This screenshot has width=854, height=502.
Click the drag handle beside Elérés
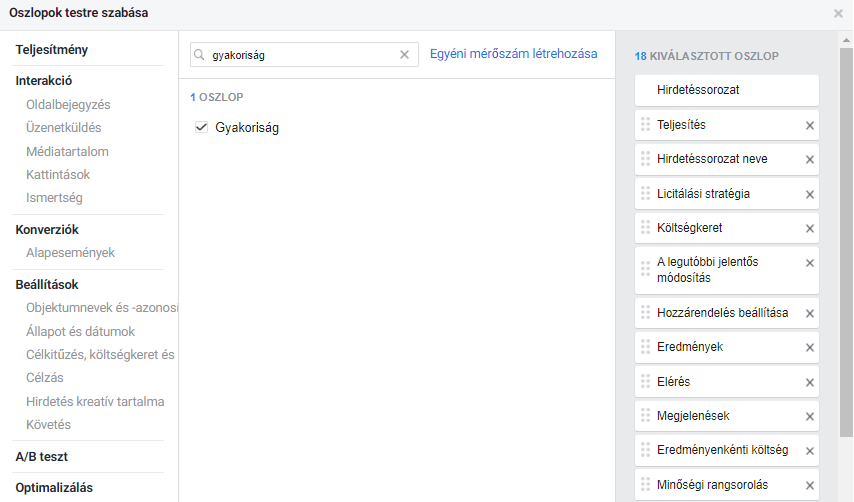click(645, 382)
